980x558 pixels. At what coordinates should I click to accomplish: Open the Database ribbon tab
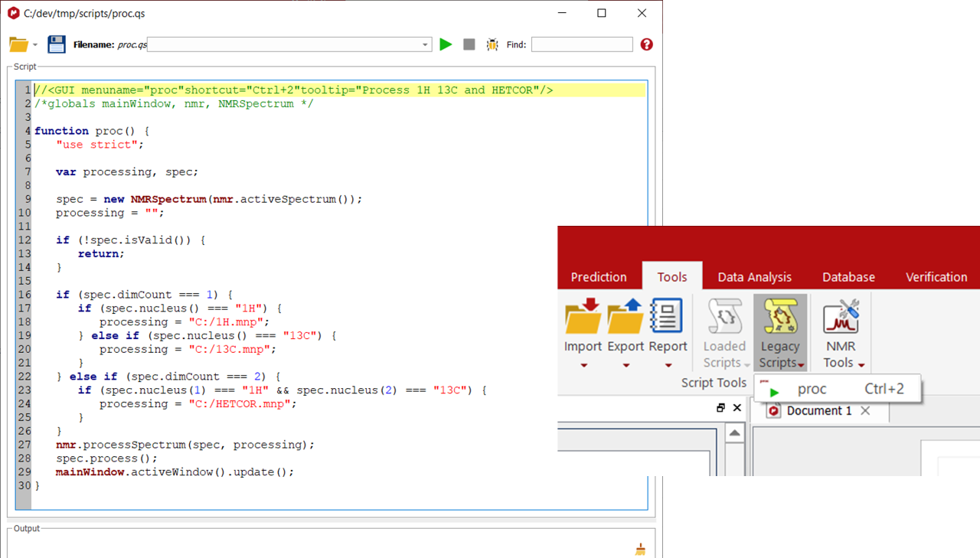click(x=848, y=277)
